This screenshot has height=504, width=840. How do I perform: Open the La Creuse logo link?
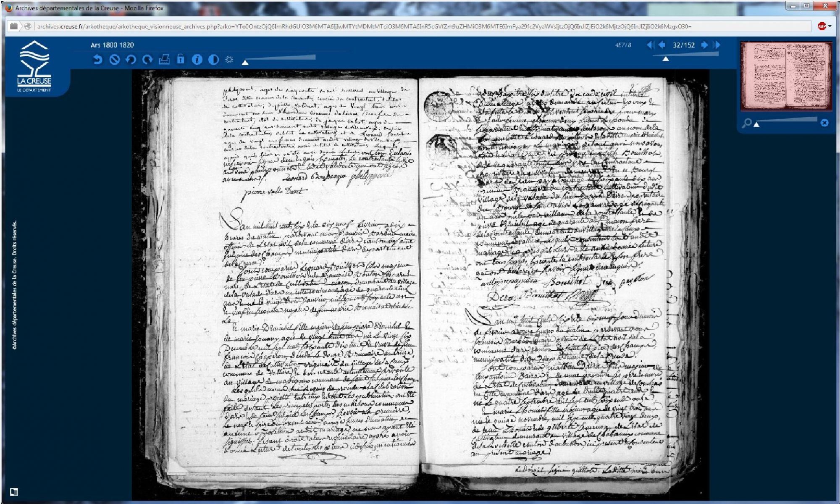34,66
